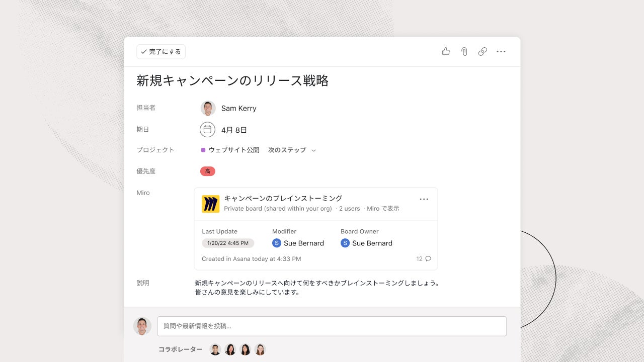The width and height of the screenshot is (644, 362).
Task: Click the 'Board Owner' label
Action: click(360, 232)
